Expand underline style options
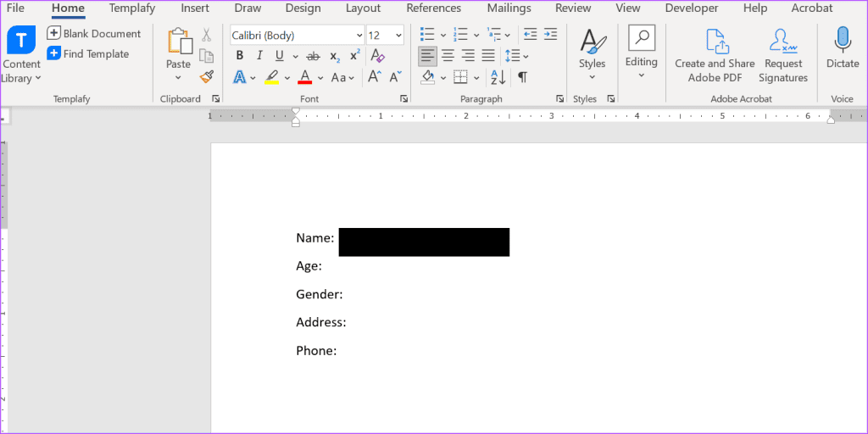868x434 pixels. click(295, 57)
